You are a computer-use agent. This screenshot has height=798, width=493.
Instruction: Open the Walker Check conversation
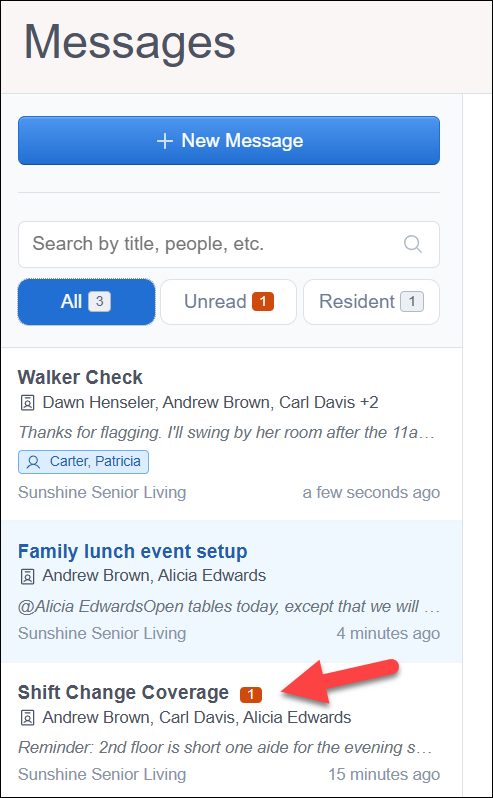click(x=229, y=435)
